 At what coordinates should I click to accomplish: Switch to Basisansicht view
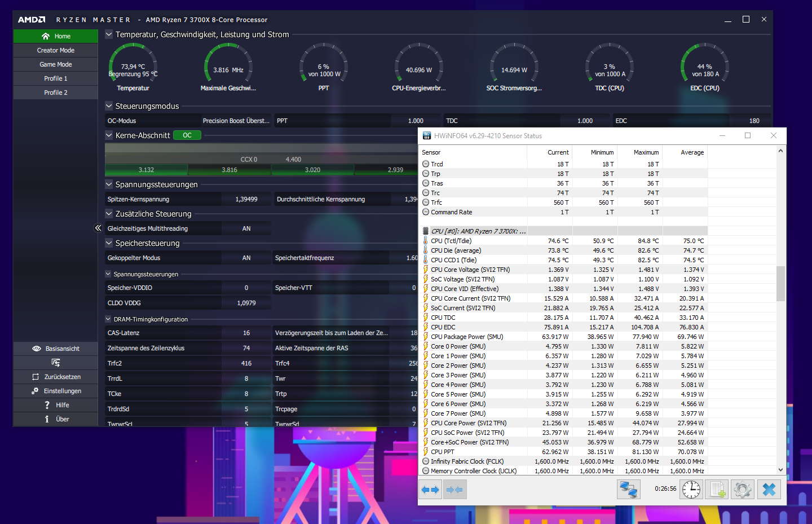click(x=56, y=349)
